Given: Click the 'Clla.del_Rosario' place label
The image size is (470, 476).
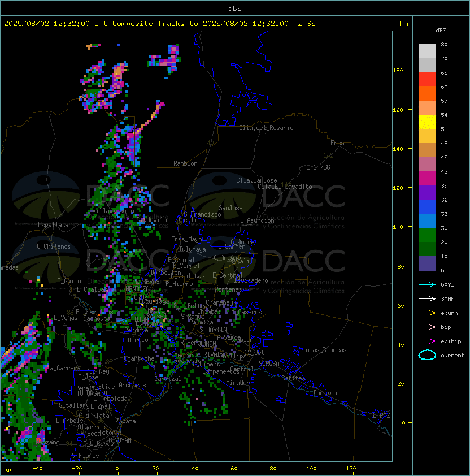Looking at the screenshot, I should 266,128.
